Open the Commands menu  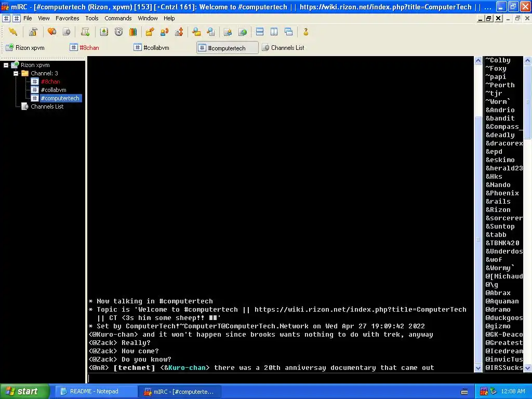click(118, 18)
